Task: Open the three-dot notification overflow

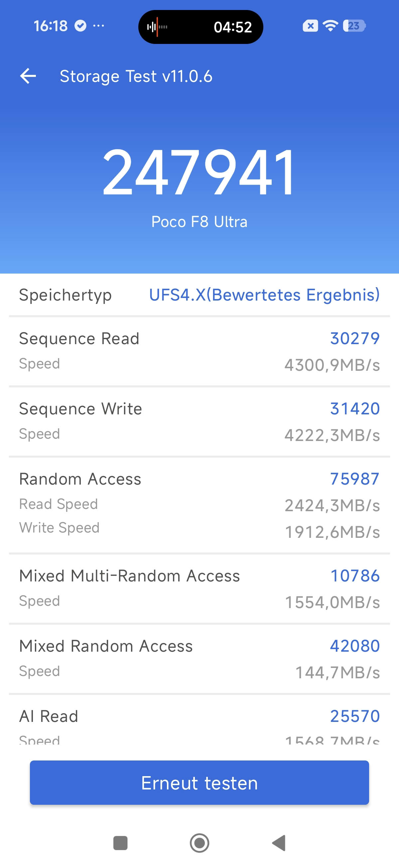Action: [x=98, y=26]
